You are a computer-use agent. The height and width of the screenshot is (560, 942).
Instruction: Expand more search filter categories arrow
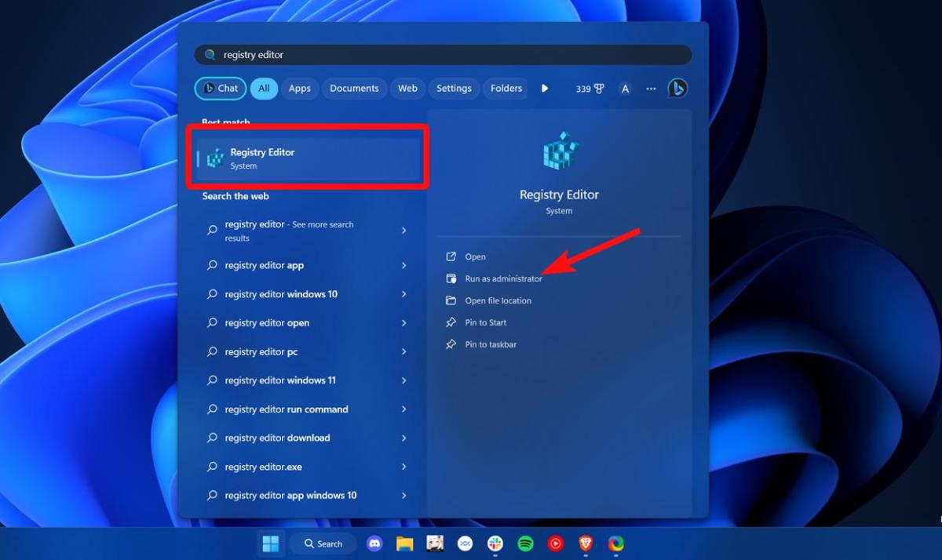click(x=545, y=88)
